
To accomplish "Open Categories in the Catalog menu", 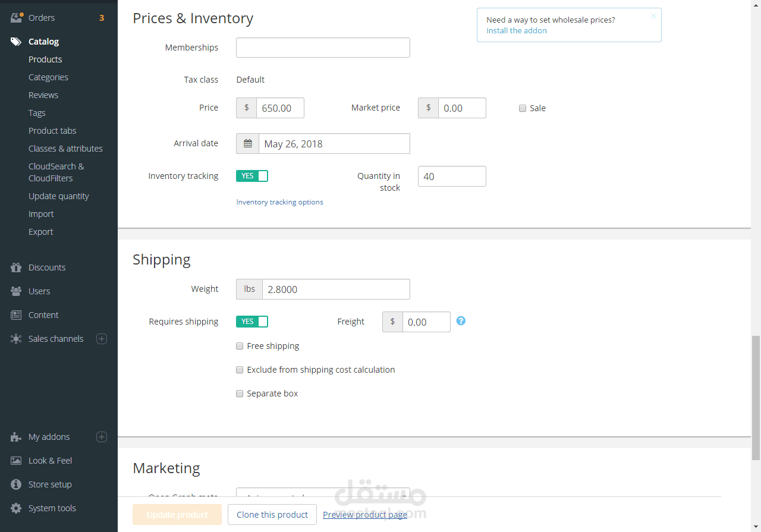I will [48, 77].
